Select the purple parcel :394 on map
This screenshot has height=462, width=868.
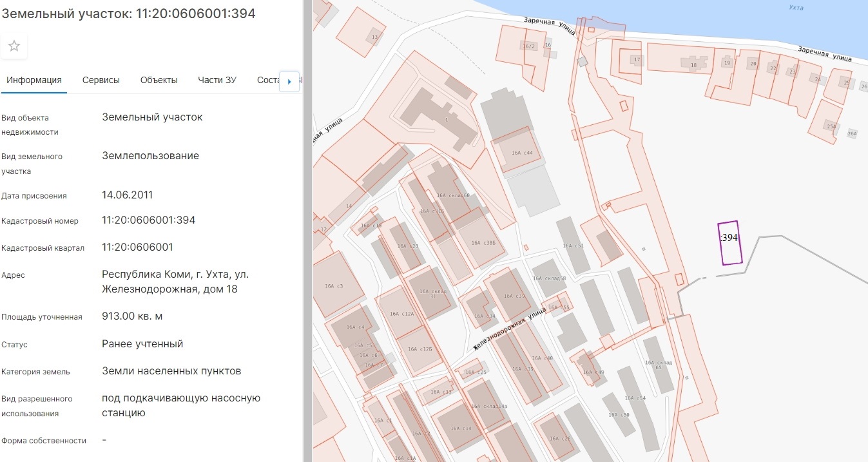tap(729, 244)
